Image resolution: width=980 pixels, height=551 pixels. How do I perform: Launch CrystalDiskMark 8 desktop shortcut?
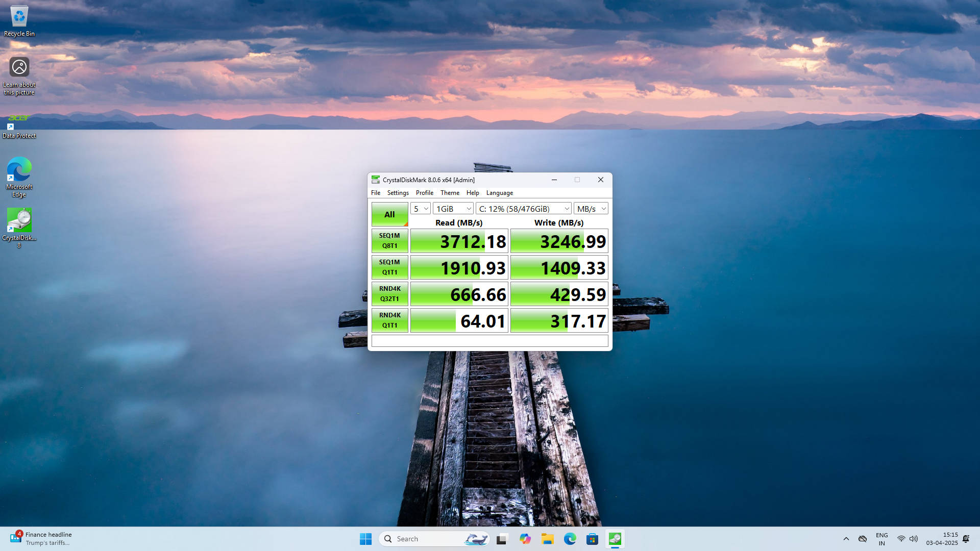19,228
